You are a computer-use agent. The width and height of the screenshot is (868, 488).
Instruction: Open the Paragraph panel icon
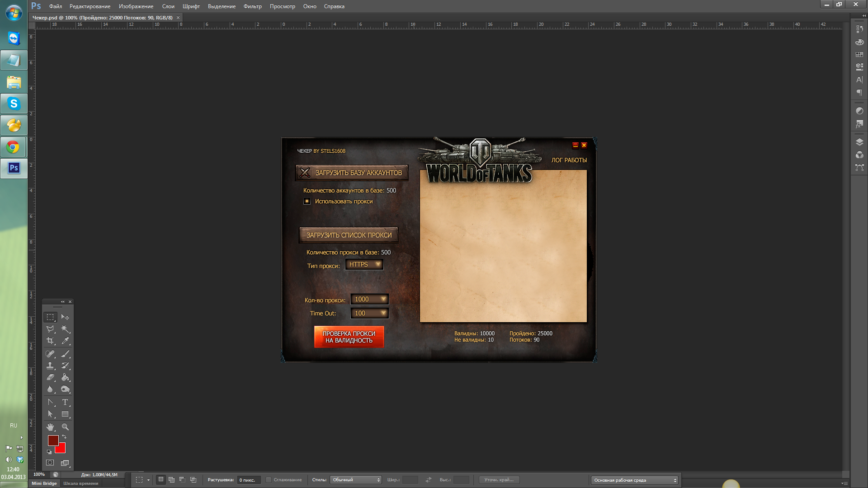[x=859, y=93]
